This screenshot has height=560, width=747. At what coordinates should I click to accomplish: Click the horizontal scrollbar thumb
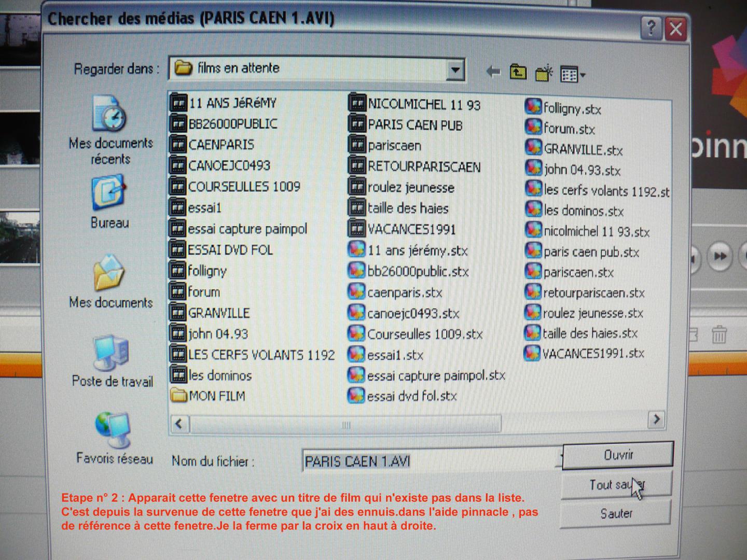[x=345, y=424]
